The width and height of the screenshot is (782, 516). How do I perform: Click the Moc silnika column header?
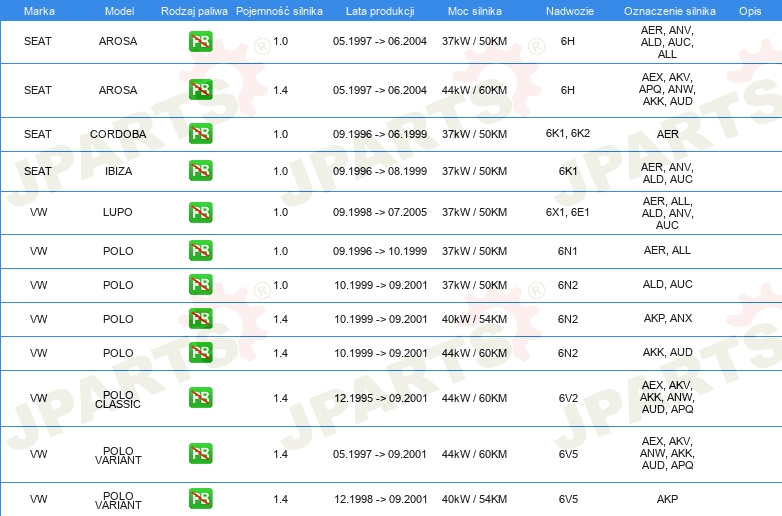pos(475,10)
